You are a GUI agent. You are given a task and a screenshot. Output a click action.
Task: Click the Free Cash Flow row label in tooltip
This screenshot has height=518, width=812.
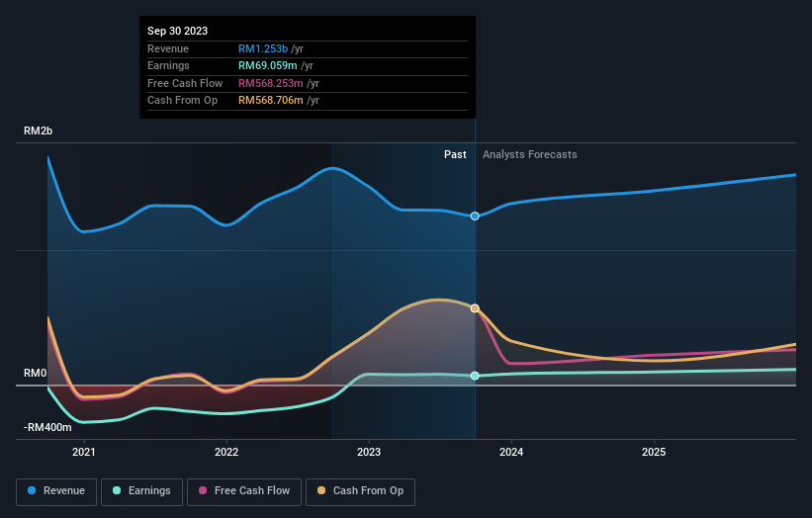185,83
